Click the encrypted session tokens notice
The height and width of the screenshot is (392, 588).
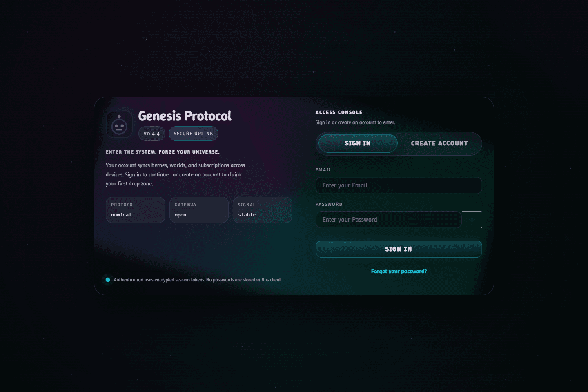(198, 280)
